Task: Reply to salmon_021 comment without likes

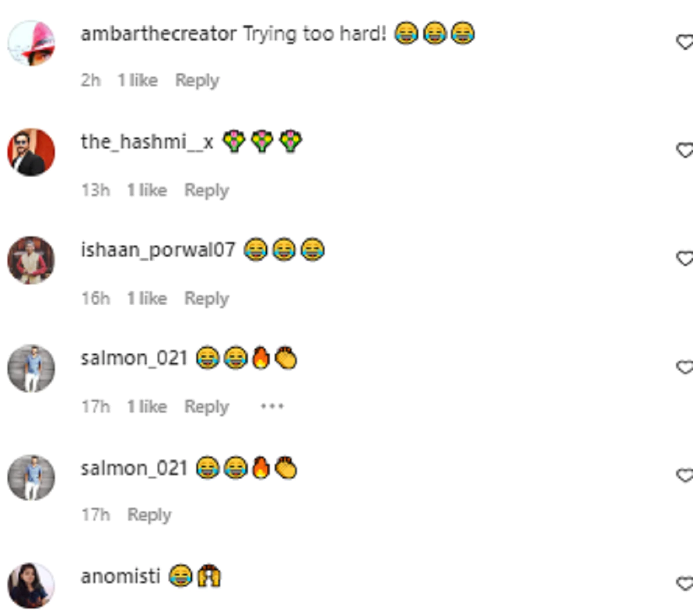Action: point(149,514)
